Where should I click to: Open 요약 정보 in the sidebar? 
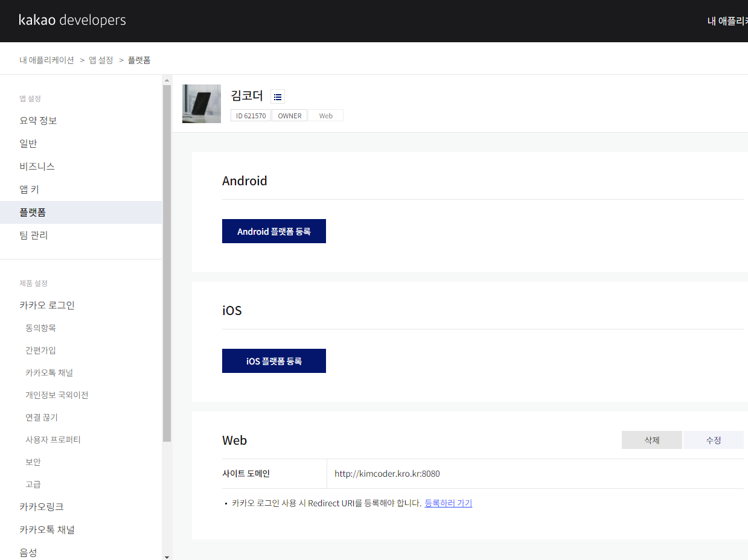[38, 121]
